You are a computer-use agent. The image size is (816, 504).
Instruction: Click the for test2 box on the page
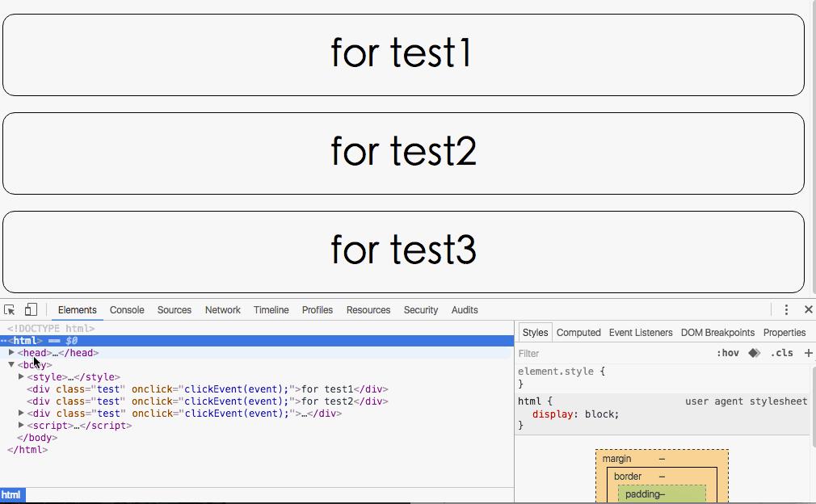tap(403, 153)
